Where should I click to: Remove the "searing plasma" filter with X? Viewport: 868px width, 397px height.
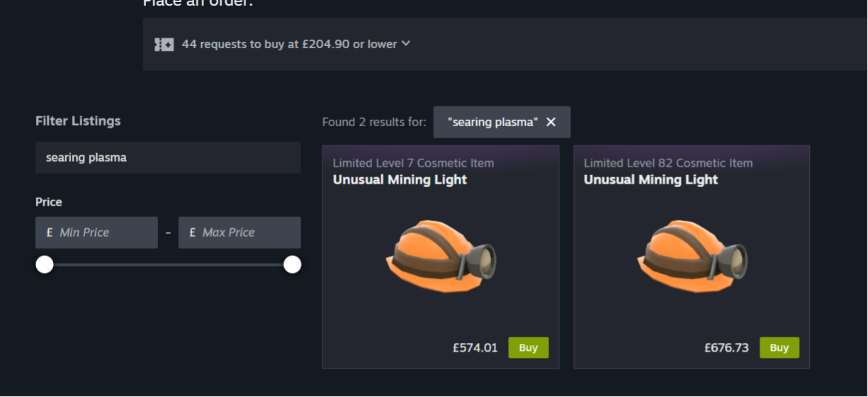pyautogui.click(x=551, y=122)
